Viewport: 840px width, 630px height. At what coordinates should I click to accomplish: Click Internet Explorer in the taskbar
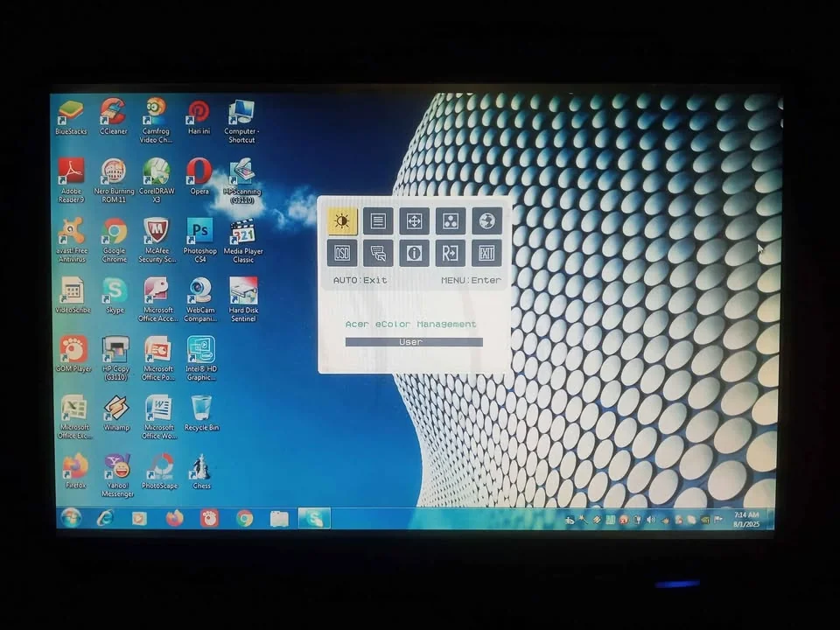[x=105, y=518]
